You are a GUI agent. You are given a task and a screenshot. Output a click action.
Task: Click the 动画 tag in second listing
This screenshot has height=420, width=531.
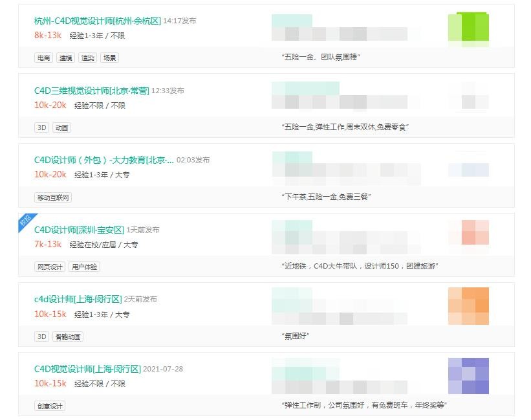click(x=61, y=127)
